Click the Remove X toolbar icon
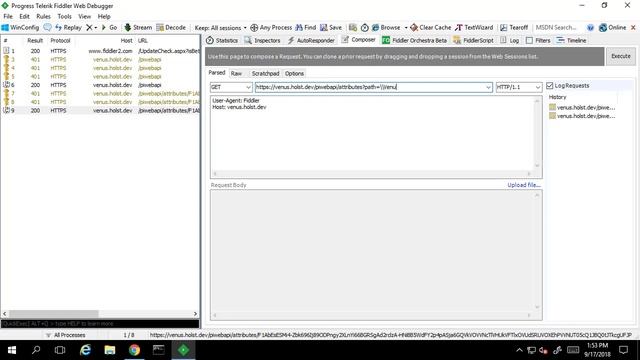640x360 pixels. click(89, 27)
